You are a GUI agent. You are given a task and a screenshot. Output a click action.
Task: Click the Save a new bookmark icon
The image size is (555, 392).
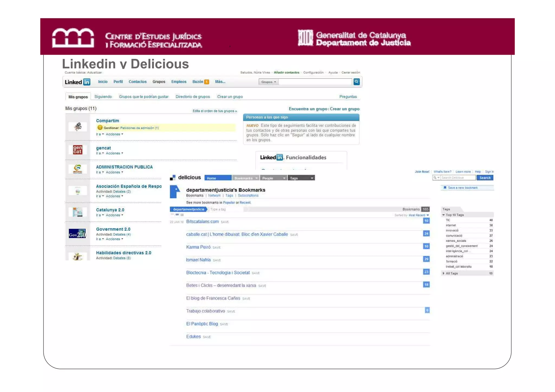click(x=445, y=187)
